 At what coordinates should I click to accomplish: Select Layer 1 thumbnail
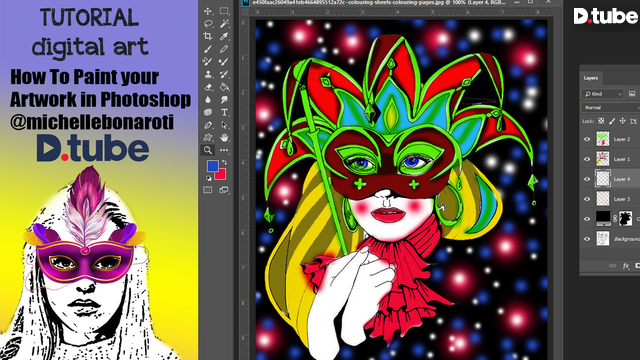pos(603,159)
